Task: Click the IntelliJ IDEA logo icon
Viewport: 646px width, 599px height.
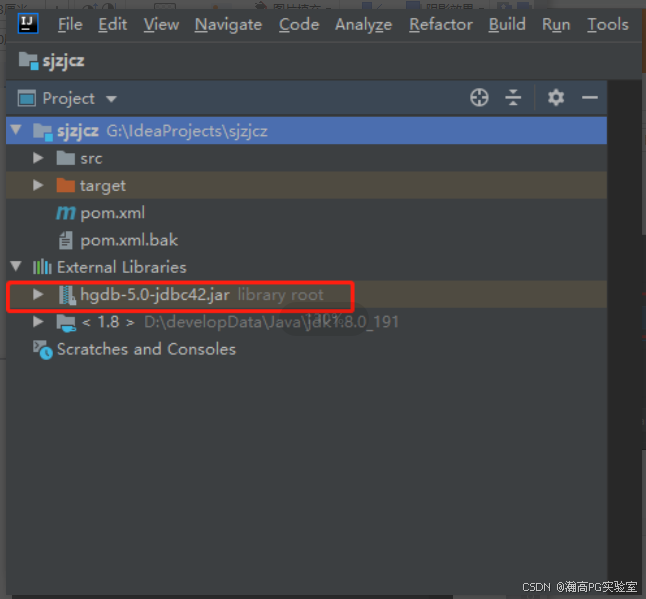Action: pyautogui.click(x=28, y=23)
